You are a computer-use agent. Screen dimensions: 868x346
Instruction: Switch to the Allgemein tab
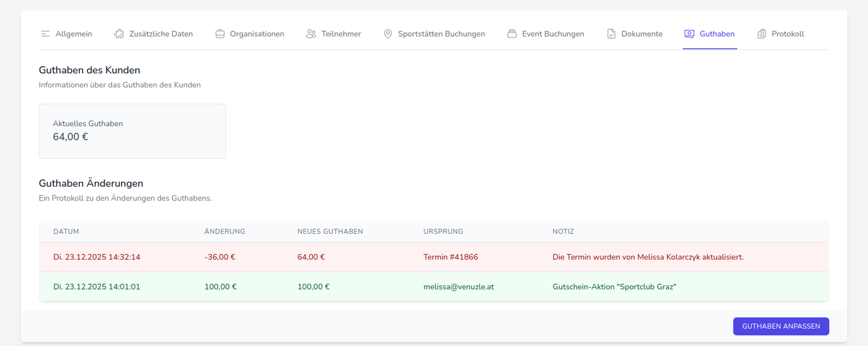tap(66, 33)
